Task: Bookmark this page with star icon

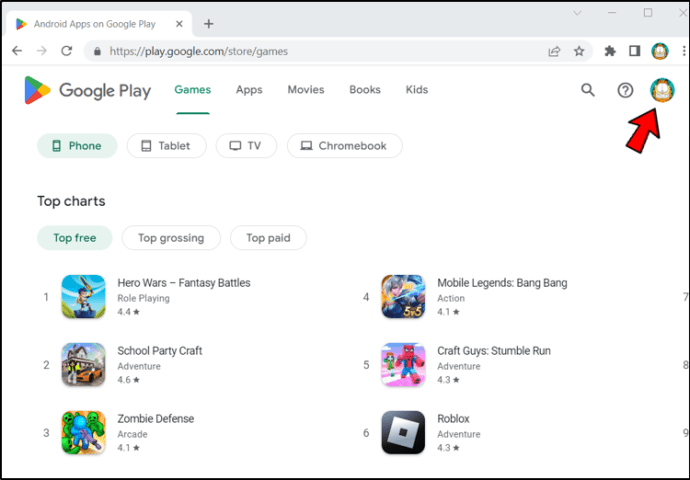Action: (579, 51)
